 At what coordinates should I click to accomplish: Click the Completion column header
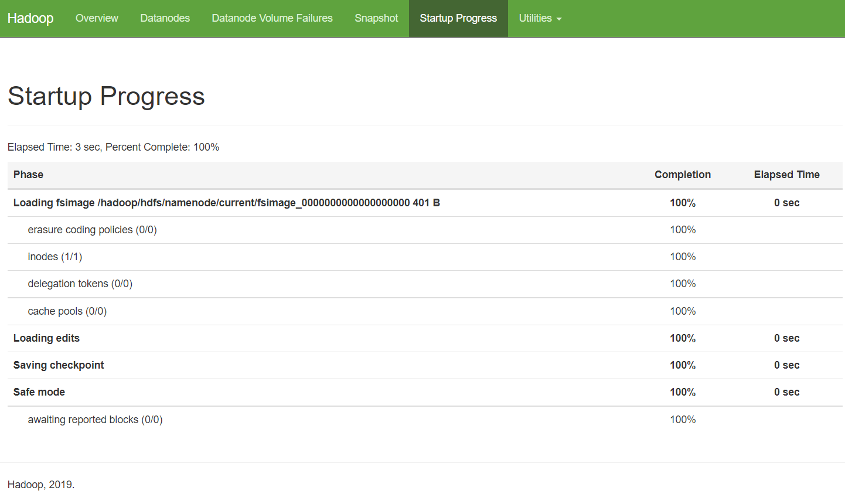pos(683,175)
